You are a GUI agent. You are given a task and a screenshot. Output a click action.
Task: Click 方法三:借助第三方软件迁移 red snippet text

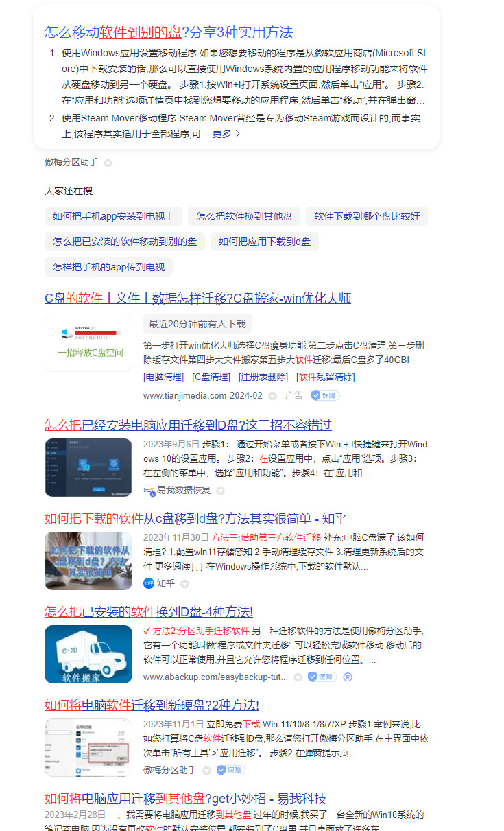[266, 537]
